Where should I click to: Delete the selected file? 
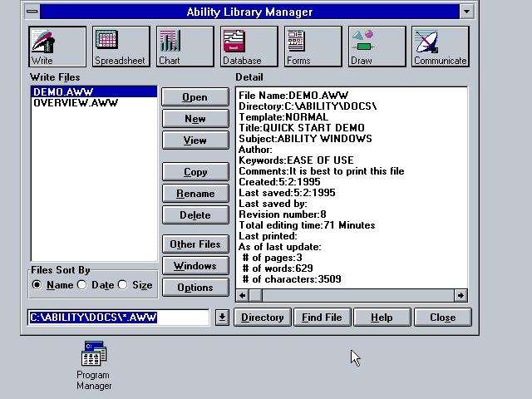(x=195, y=214)
